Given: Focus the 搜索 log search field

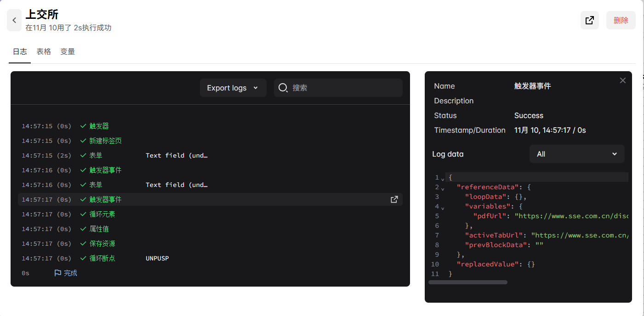Looking at the screenshot, I should (345, 88).
